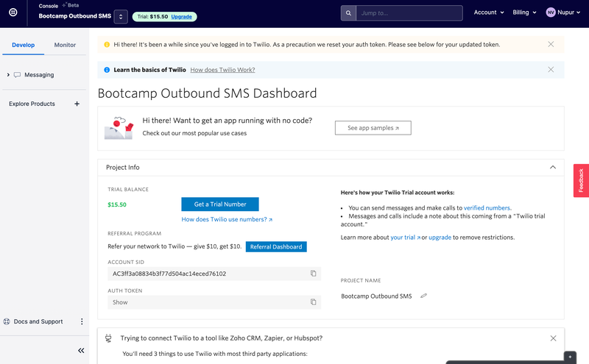Open How does Twilio Work? link
Viewport: 589px width, 364px height.
pos(222,70)
